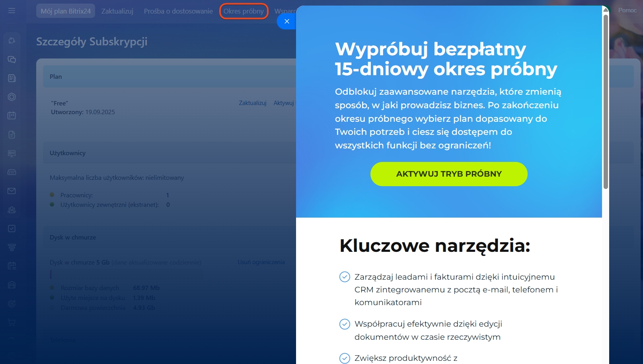Screen dimensions: 643x364
Task: Click the Kluczowe narzędzia: heading
Action: coord(435,245)
